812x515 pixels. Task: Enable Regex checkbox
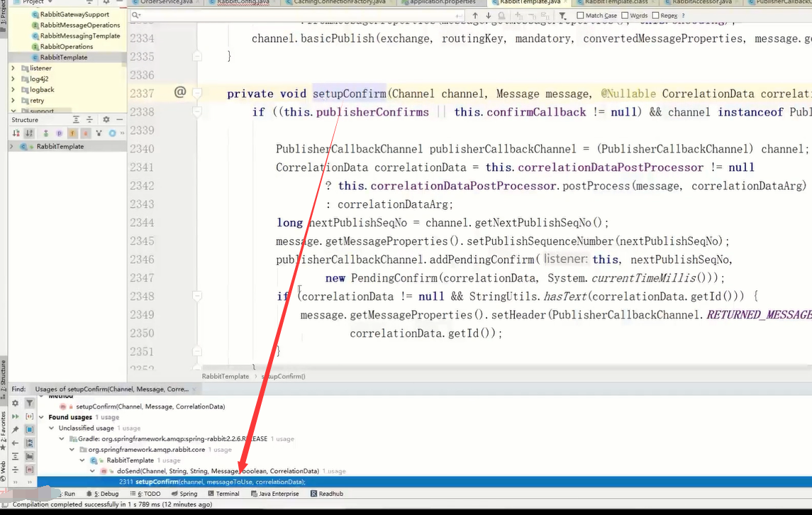point(655,16)
